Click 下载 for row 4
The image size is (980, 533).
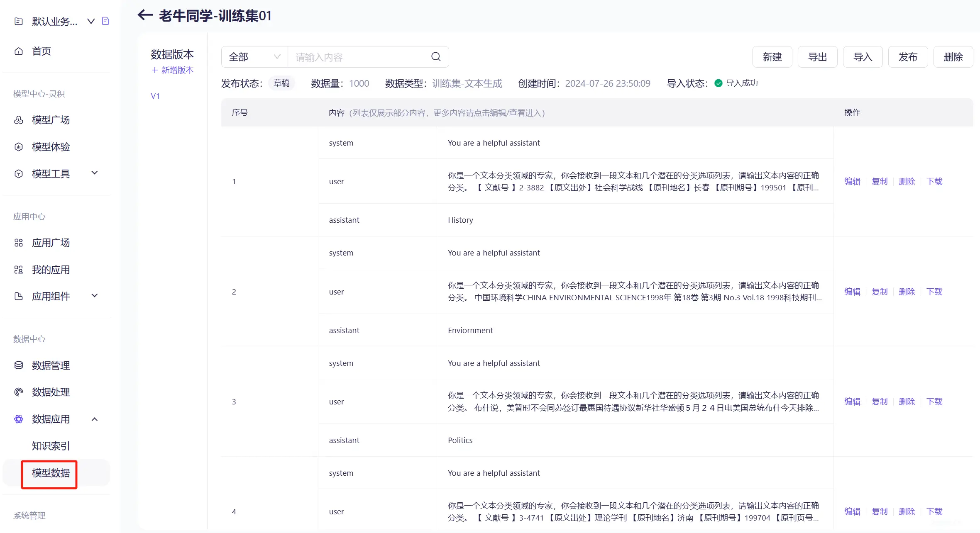tap(934, 511)
